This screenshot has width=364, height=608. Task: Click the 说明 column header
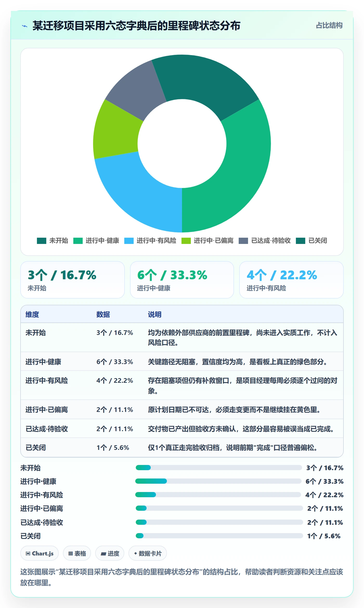point(155,314)
